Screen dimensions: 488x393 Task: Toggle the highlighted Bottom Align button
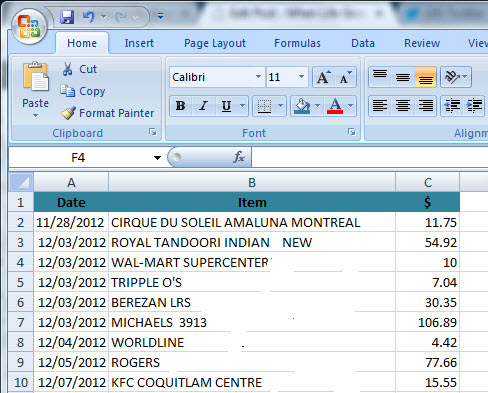pyautogui.click(x=426, y=77)
